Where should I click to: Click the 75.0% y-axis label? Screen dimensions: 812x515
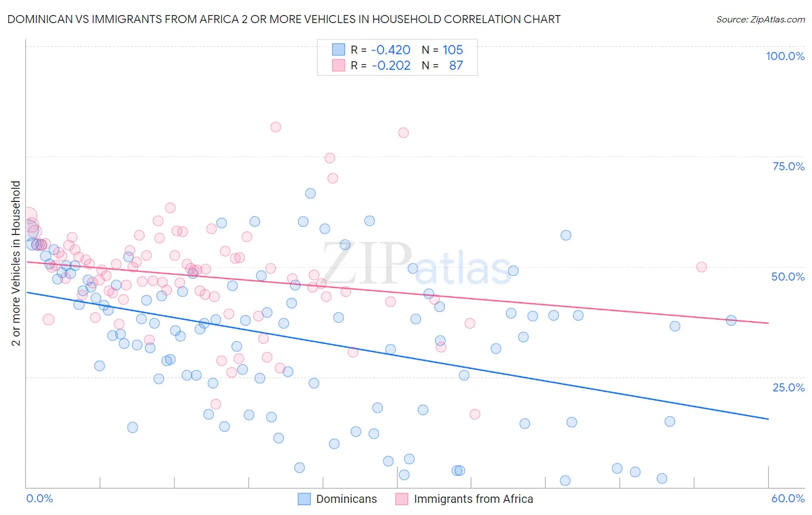point(789,166)
